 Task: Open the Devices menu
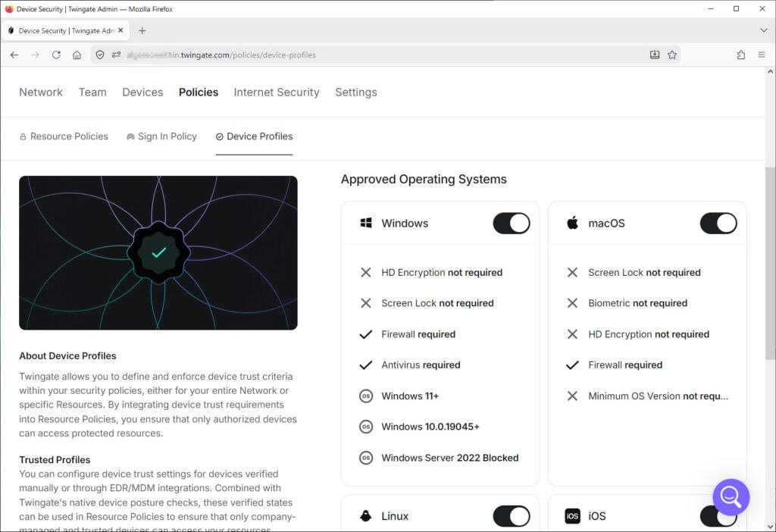(142, 92)
